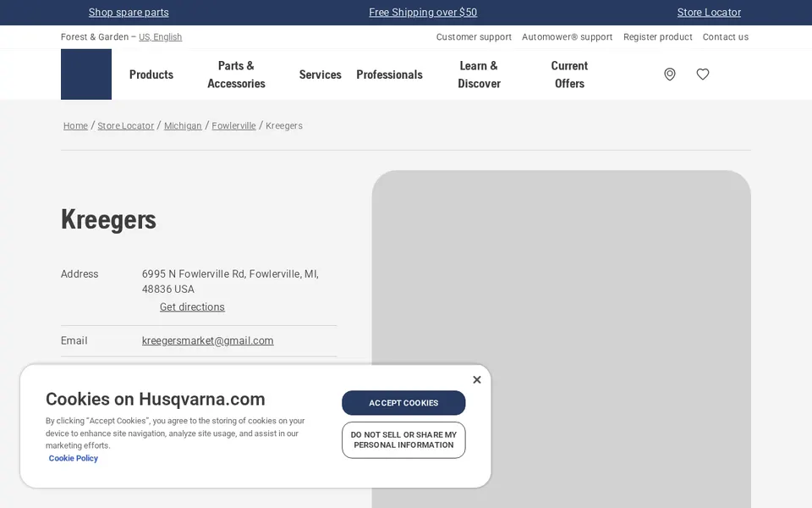Open Shop spare parts link
This screenshot has width=812, height=508.
pyautogui.click(x=129, y=13)
